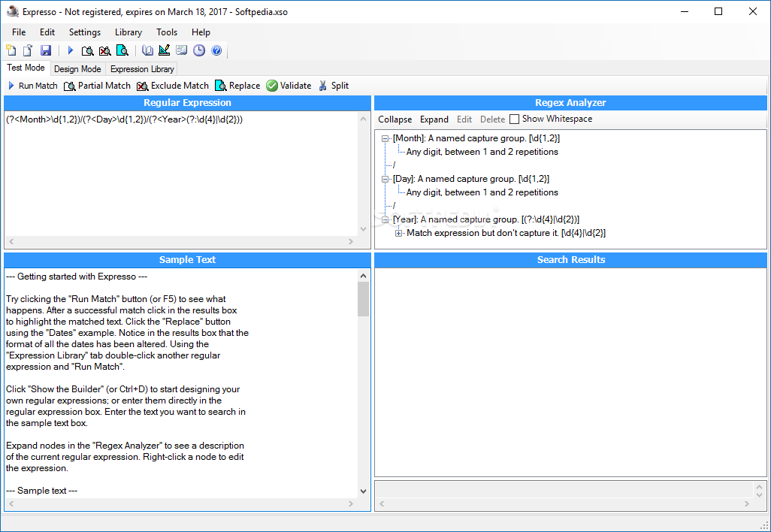The width and height of the screenshot is (771, 532).
Task: Click the greyed Edit button in Regex Analyzer
Action: click(x=464, y=119)
